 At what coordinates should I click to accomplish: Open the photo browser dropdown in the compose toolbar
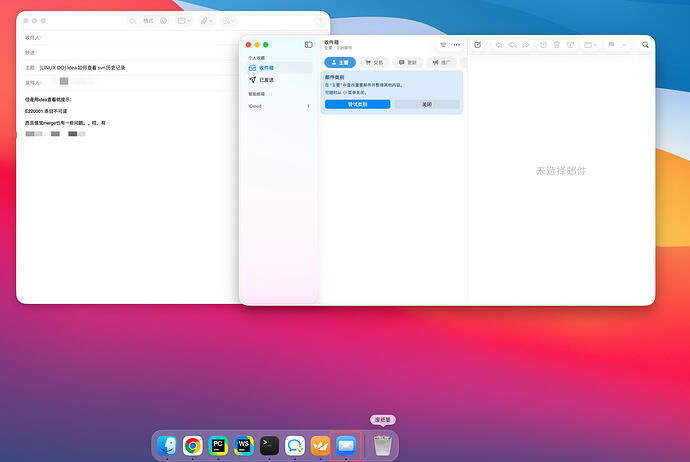click(x=228, y=21)
